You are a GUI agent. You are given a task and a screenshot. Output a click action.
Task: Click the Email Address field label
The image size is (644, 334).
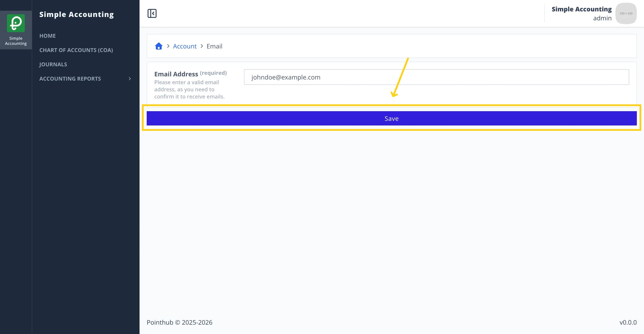176,74
